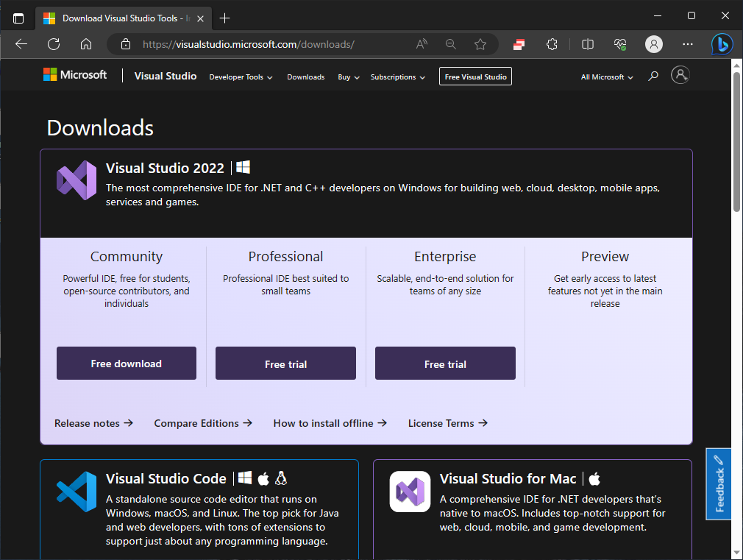Image resolution: width=743 pixels, height=560 pixels.
Task: Click the Free Visual Studio button
Action: point(475,77)
